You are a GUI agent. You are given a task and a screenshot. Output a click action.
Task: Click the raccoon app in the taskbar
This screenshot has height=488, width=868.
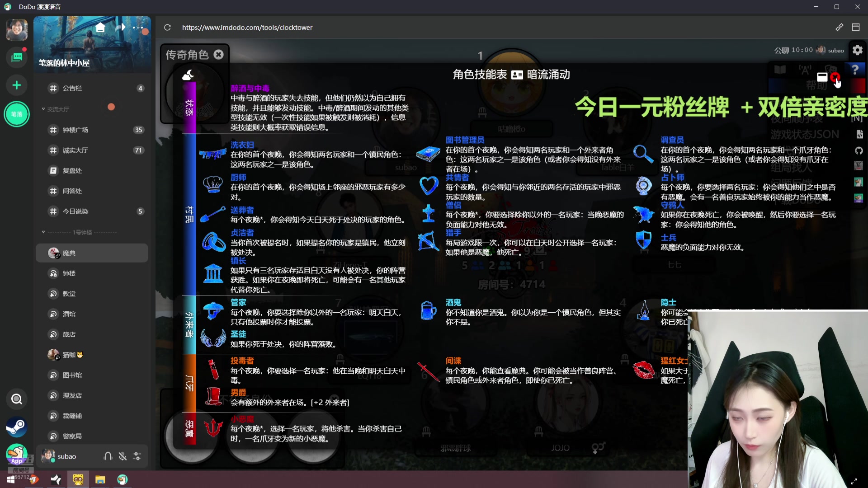(x=78, y=479)
